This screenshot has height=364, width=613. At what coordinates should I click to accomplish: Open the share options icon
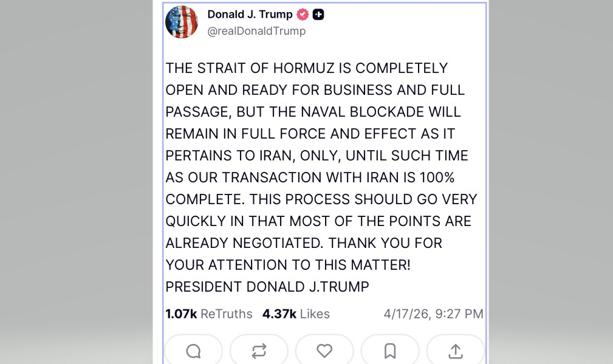pyautogui.click(x=456, y=351)
